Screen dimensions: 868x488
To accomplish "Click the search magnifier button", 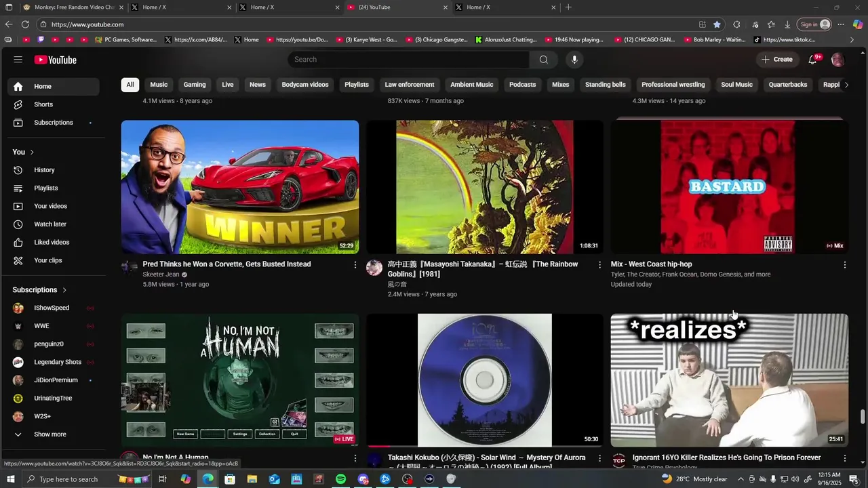I will (543, 60).
